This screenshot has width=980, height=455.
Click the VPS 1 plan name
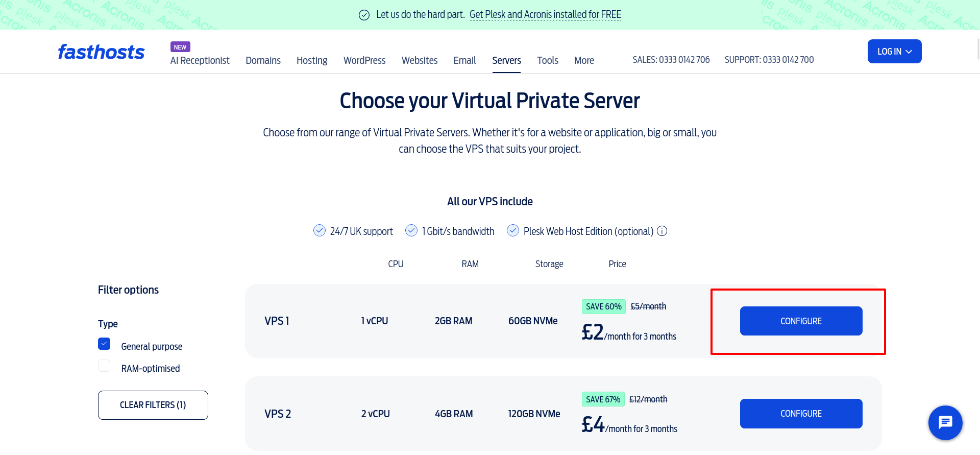pos(277,321)
